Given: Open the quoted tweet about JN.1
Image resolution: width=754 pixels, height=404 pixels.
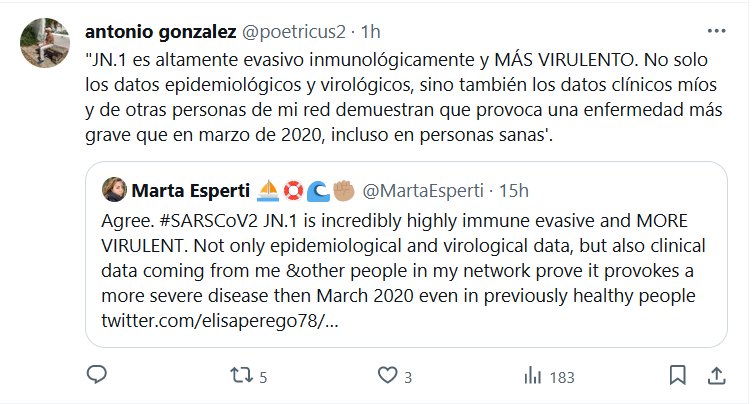Looking at the screenshot, I should pyautogui.click(x=400, y=258).
